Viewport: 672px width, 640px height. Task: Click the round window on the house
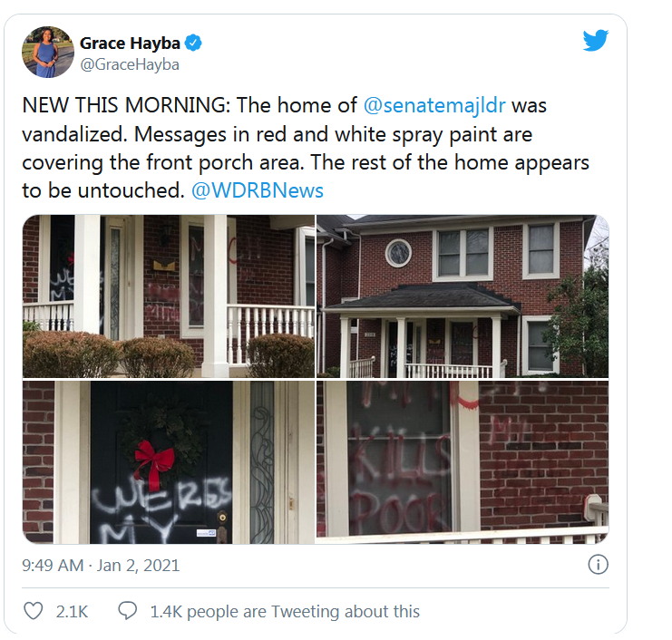[398, 253]
